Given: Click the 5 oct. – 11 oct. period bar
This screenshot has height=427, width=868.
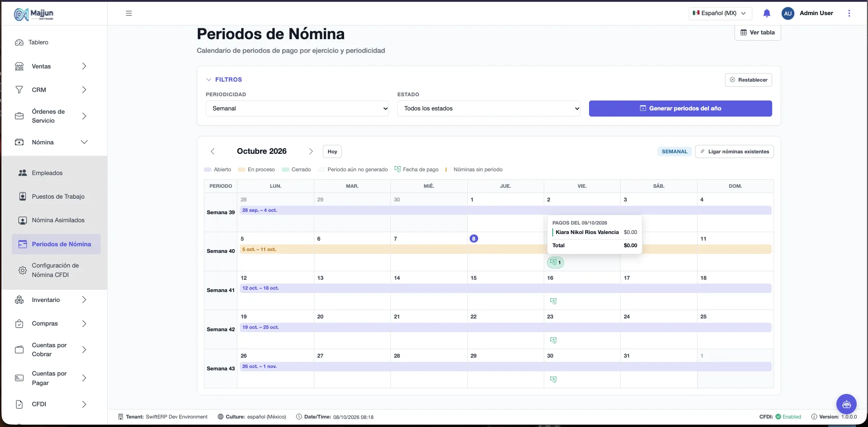Looking at the screenshot, I should pyautogui.click(x=506, y=249).
